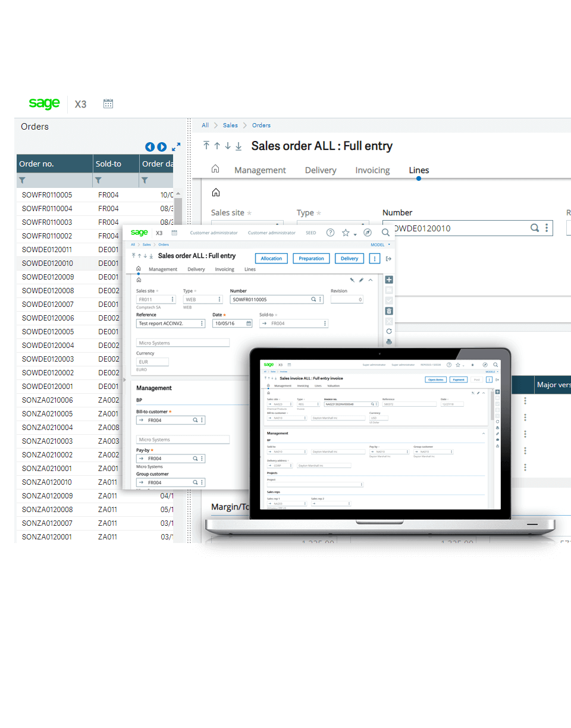Screen dimensions: 571x728
Task: Open MODEL dropdown in Sales order window
Action: pyautogui.click(x=381, y=244)
